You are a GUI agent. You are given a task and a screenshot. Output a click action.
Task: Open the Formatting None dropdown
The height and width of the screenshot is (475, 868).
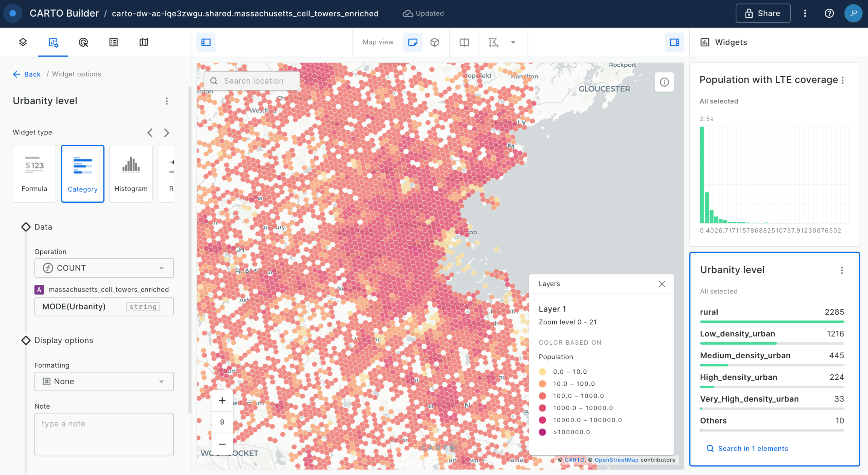(x=104, y=381)
